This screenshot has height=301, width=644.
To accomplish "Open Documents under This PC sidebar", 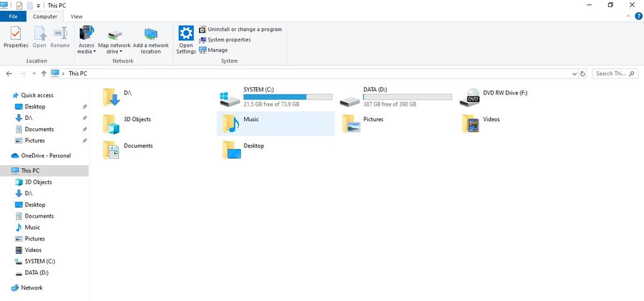I will pos(39,216).
